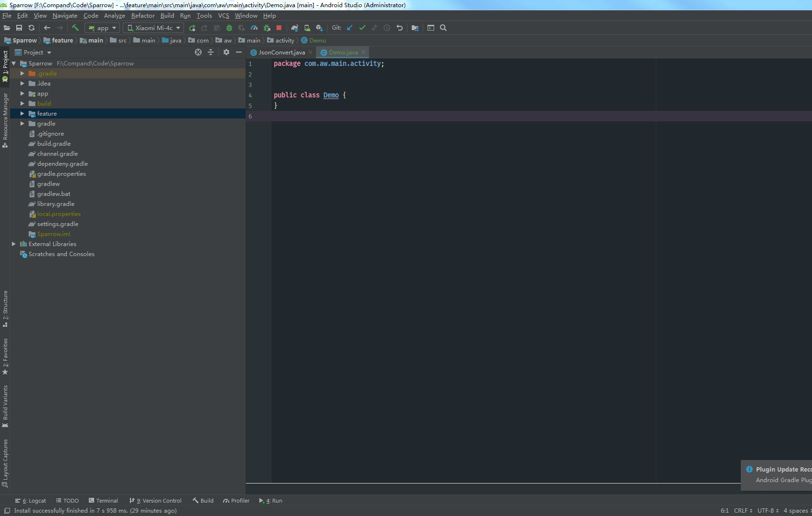Open the Refactor menu
812x516 pixels.
143,16
